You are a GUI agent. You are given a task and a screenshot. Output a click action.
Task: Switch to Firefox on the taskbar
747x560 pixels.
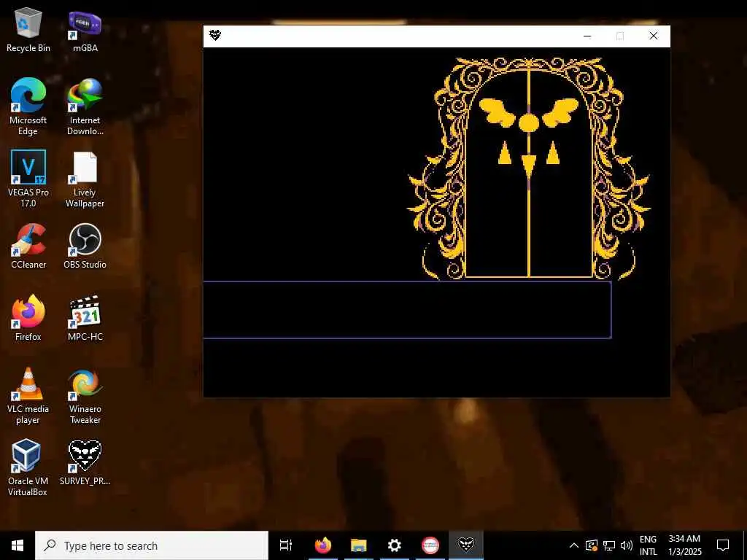tap(323, 545)
